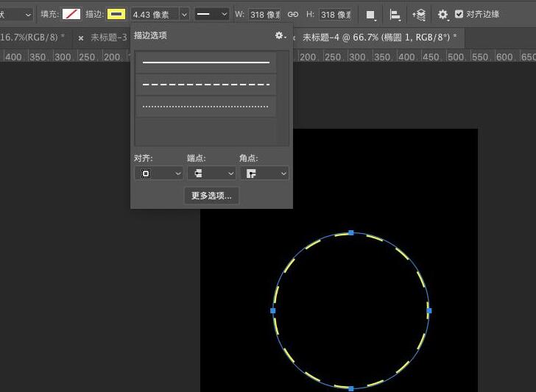Viewport: 536px width, 392px height.
Task: Close the 未标题-3 document tab
Action: pos(81,38)
